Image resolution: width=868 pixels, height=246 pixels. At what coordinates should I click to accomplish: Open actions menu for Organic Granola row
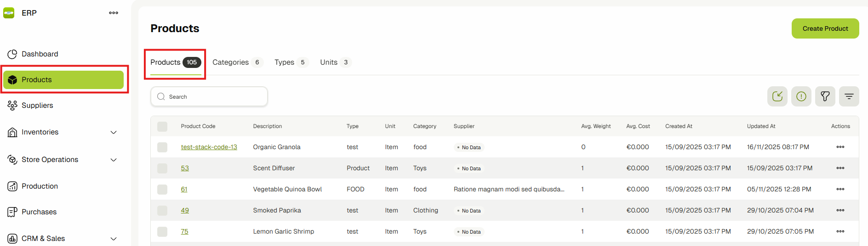(x=840, y=147)
